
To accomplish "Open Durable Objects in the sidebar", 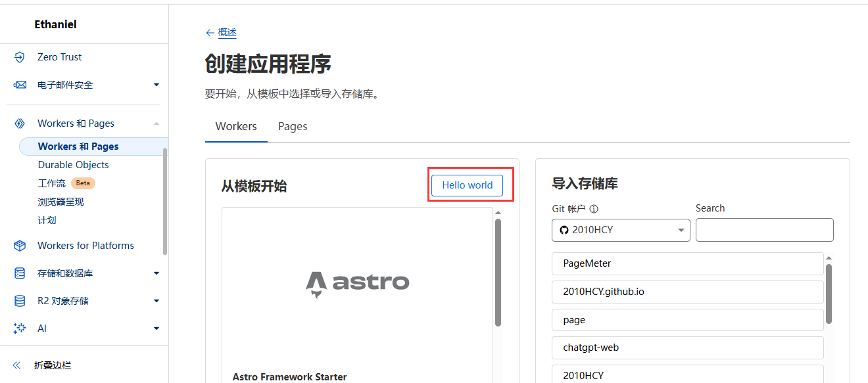I will 74,165.
